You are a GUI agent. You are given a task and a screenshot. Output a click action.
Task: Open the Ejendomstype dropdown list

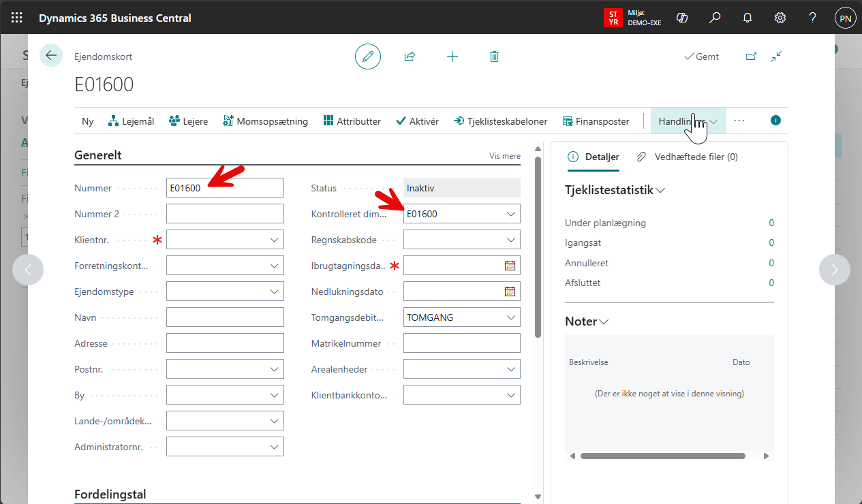274,292
